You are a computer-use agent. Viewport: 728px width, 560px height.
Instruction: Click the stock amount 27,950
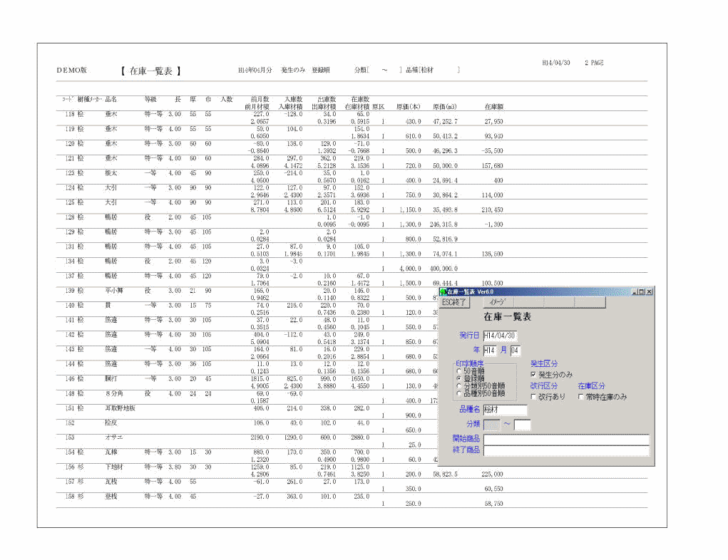coord(493,122)
